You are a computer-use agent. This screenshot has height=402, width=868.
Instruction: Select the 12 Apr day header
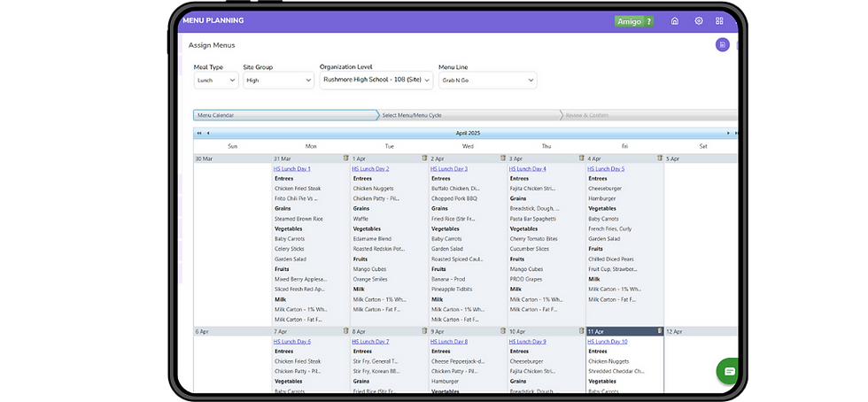click(701, 331)
